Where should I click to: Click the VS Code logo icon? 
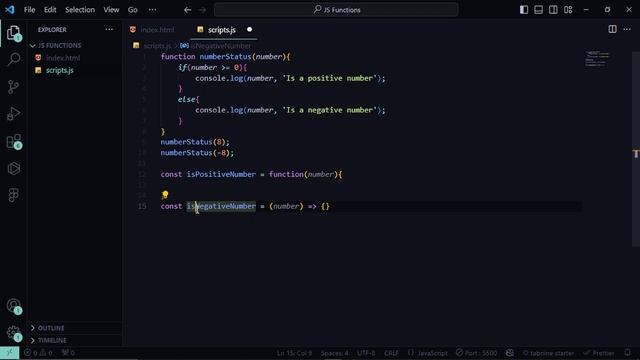[x=10, y=9]
